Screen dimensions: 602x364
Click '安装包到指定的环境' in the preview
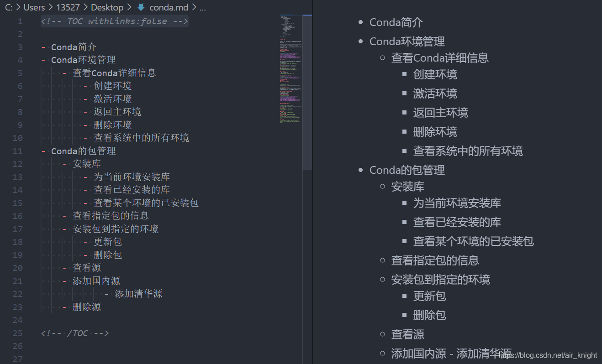tap(441, 280)
